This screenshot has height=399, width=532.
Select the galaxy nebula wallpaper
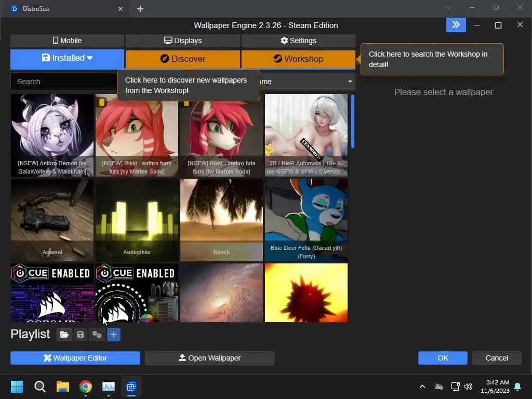click(221, 293)
